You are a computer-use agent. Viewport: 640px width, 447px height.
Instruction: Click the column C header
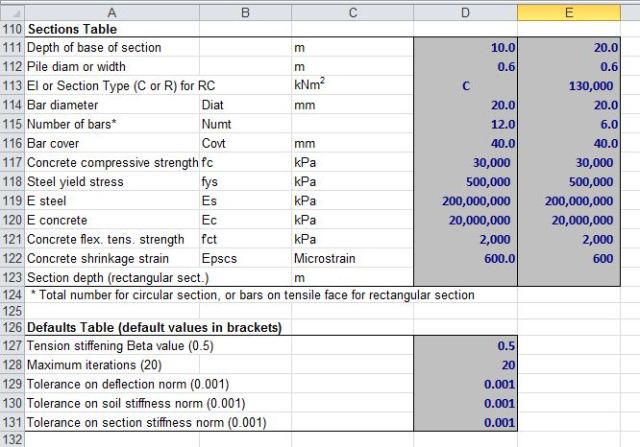(x=351, y=12)
